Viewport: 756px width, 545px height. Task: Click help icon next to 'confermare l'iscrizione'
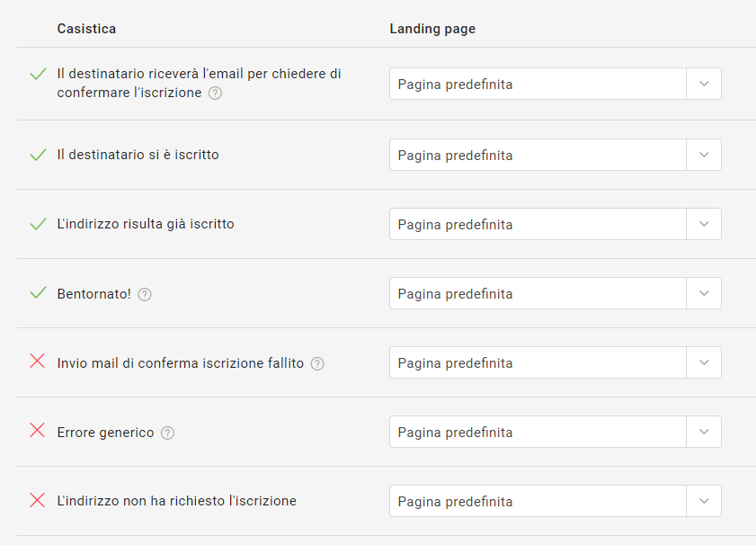tap(215, 93)
